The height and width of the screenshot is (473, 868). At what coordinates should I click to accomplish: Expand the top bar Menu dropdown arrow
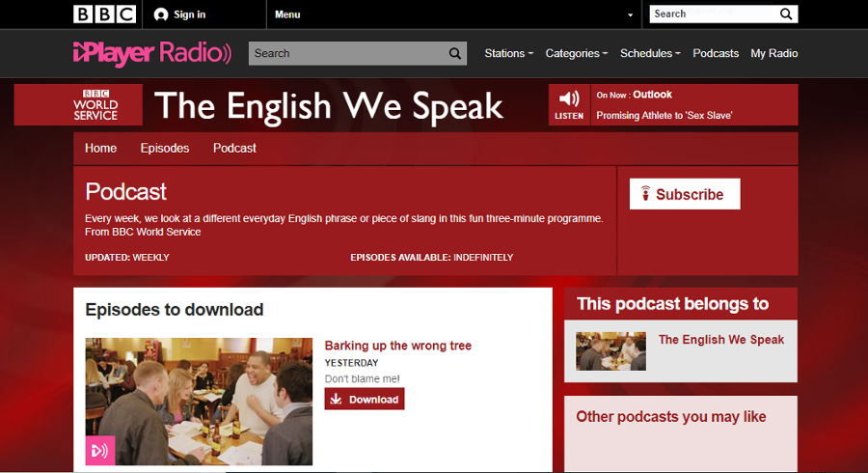[630, 14]
